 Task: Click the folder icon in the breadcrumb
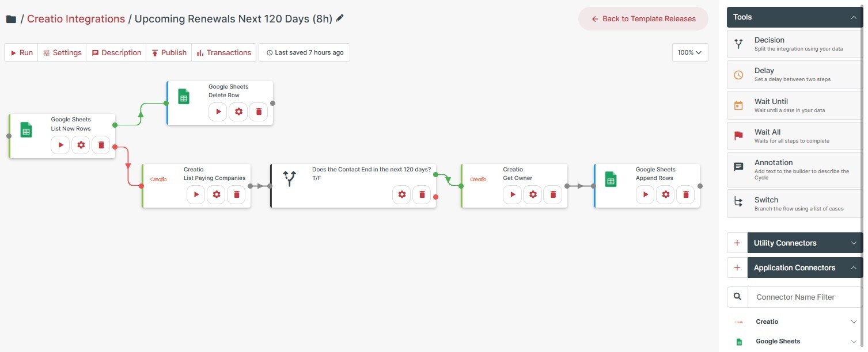tap(11, 19)
